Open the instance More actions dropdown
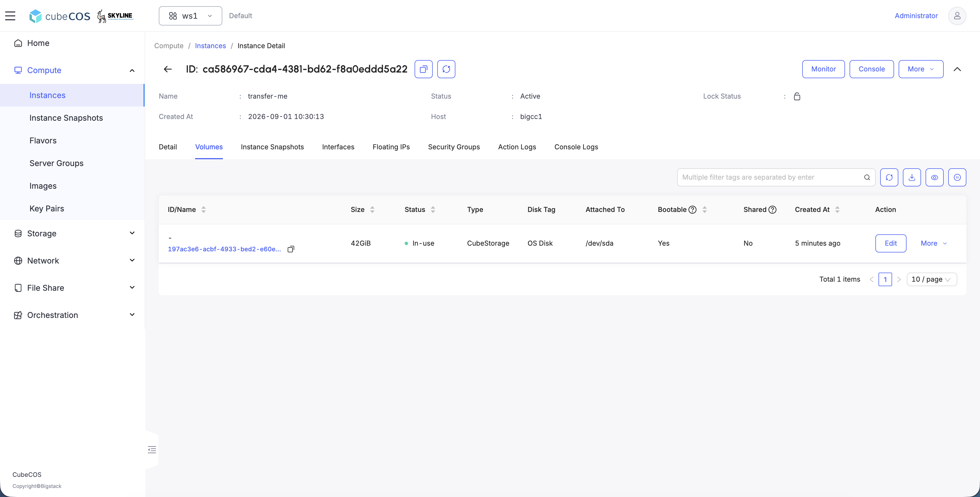 click(921, 69)
